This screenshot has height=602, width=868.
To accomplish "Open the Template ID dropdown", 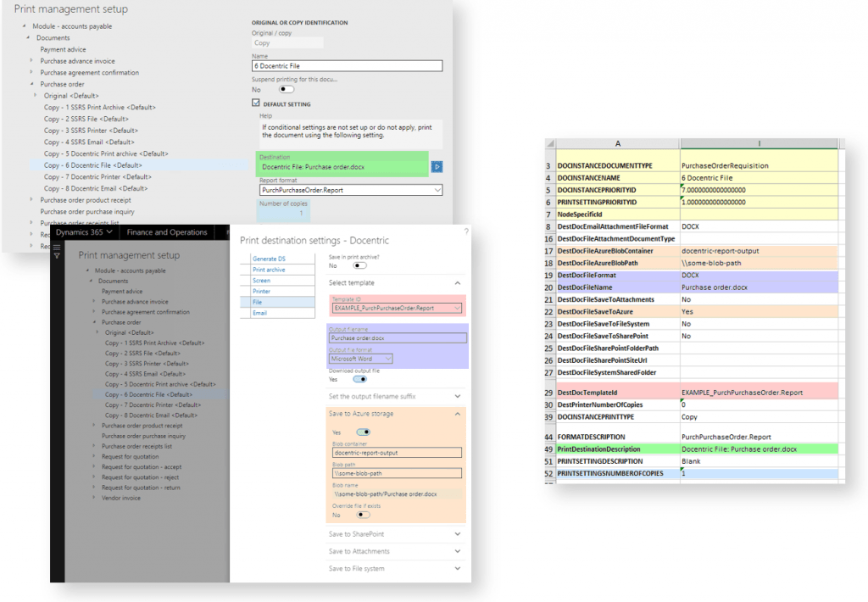I will [457, 308].
